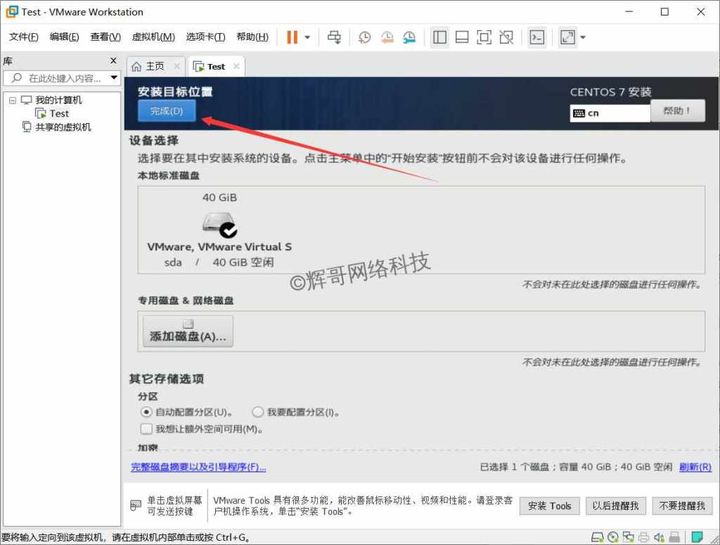
Task: Open the 文件(F) menu
Action: [24, 37]
